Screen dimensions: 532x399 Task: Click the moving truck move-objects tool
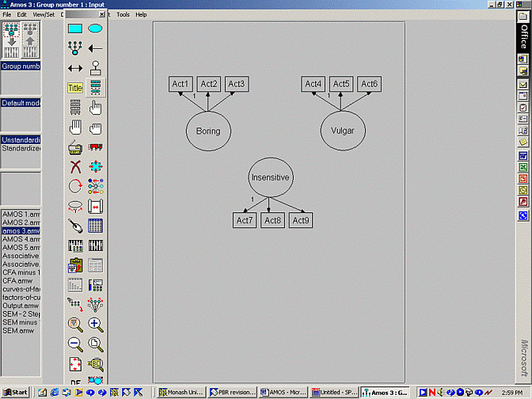tap(95, 146)
